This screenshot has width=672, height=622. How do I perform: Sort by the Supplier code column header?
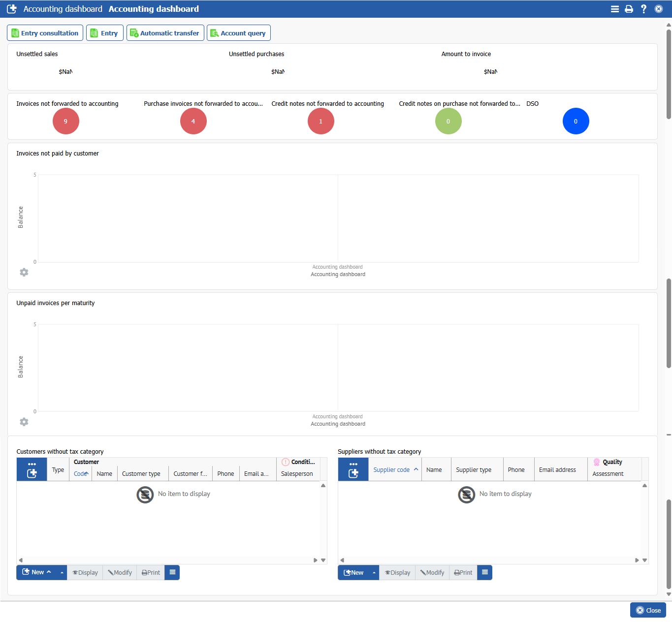[x=391, y=470]
